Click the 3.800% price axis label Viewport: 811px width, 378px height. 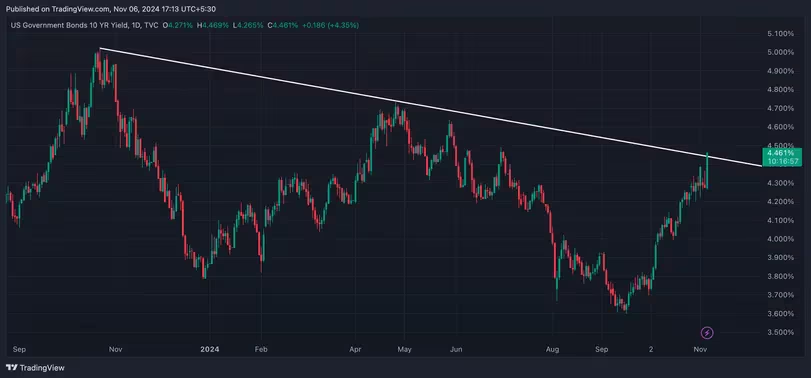(x=779, y=276)
